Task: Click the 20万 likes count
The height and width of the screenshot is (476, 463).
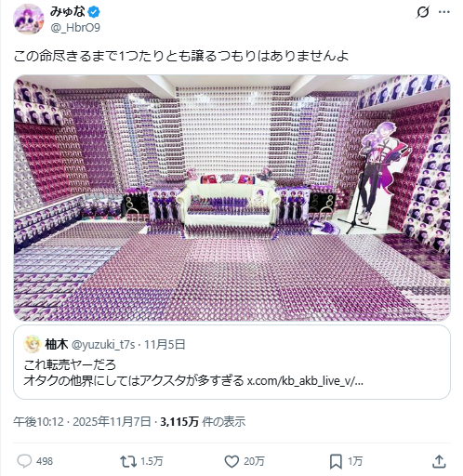Action: (x=254, y=461)
